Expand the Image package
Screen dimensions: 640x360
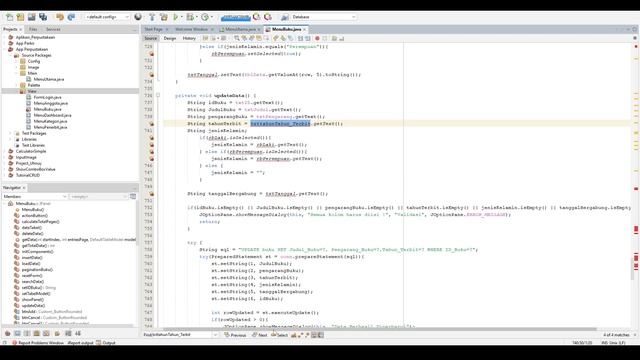pyautogui.click(x=17, y=67)
